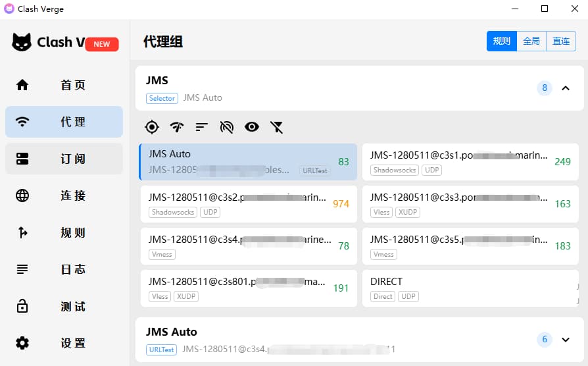Open the 日志 logs sidebar item
588x366 pixels.
pyautogui.click(x=64, y=269)
